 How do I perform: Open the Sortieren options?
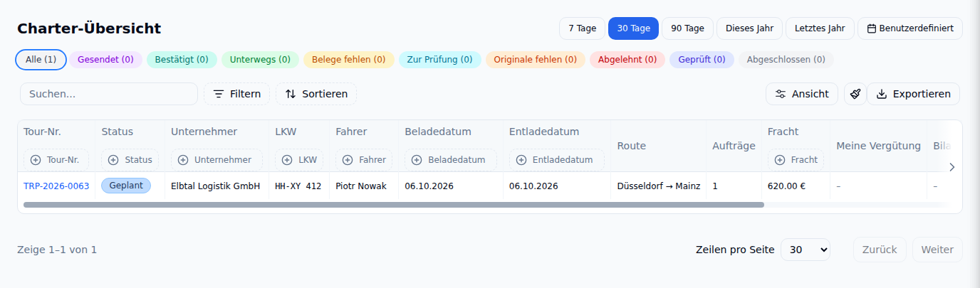click(x=316, y=94)
